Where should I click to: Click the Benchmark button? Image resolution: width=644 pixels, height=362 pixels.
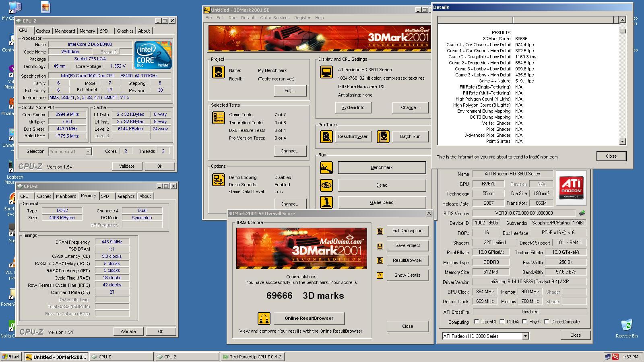(x=382, y=168)
